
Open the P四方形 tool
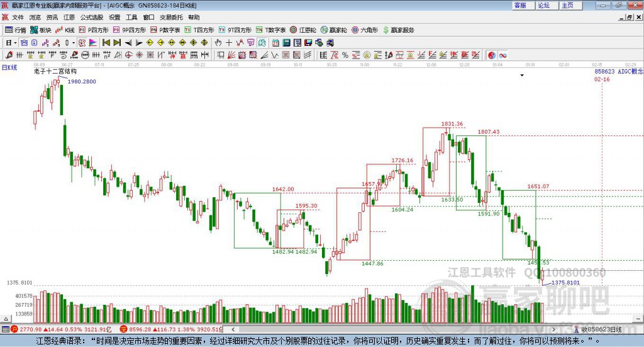(x=94, y=30)
